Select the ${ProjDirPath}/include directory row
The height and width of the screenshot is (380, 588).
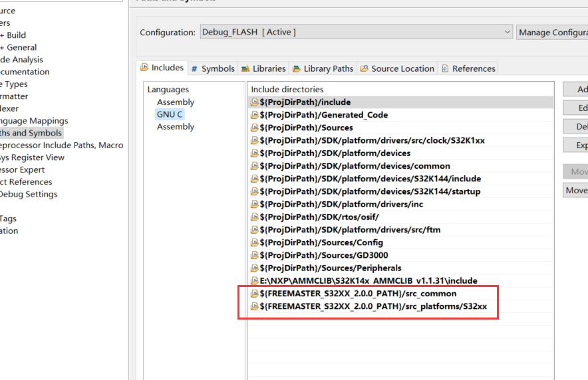(x=400, y=102)
